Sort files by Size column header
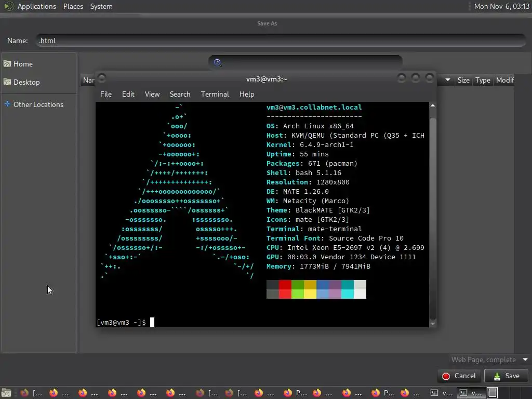 coord(463,80)
